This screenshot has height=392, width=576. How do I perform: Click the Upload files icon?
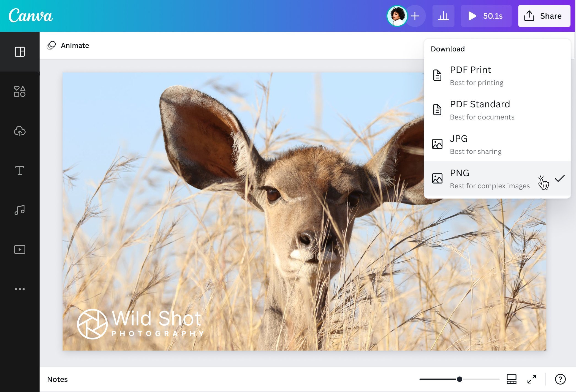point(20,130)
